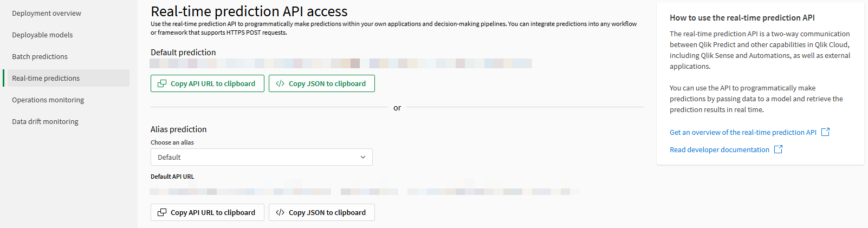868x228 pixels.
Task: Go to Deployment overview
Action: click(x=47, y=13)
